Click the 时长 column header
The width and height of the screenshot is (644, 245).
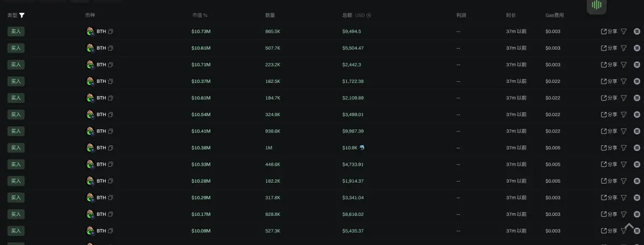click(510, 15)
